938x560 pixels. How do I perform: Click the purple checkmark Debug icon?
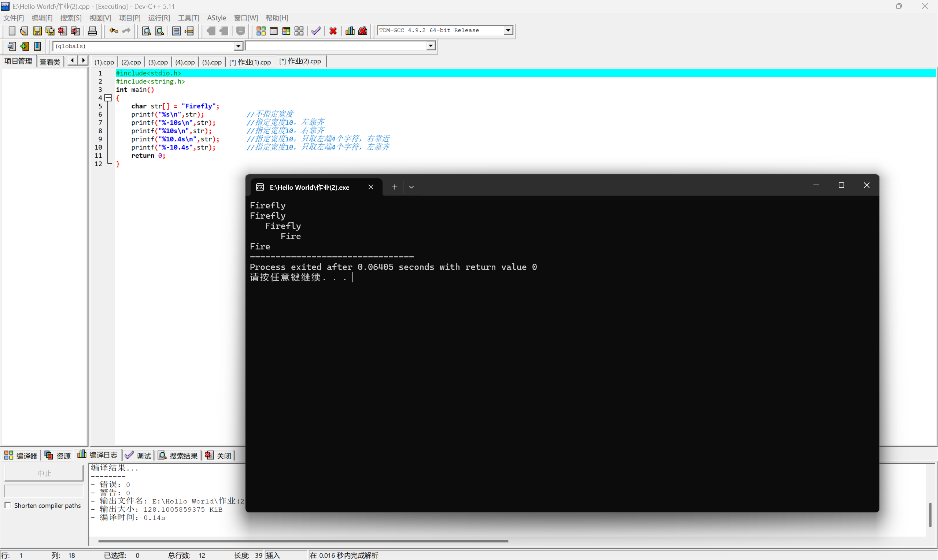point(316,31)
